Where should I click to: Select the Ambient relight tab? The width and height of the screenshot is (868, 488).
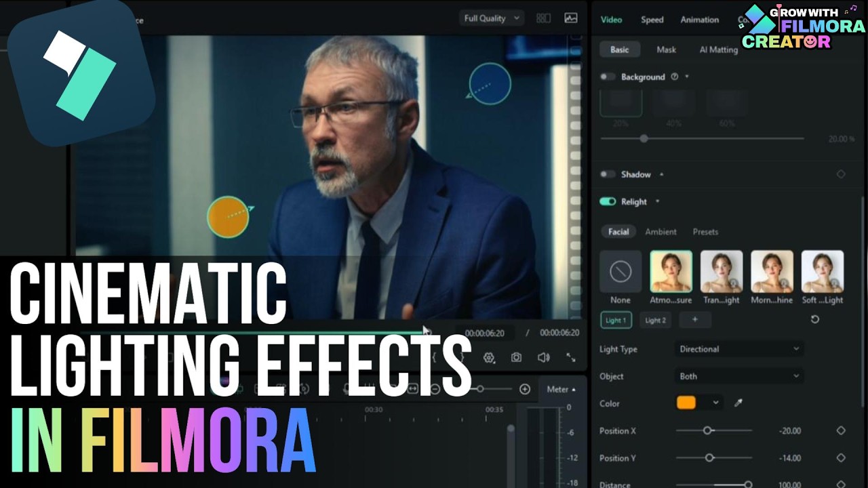(660, 232)
